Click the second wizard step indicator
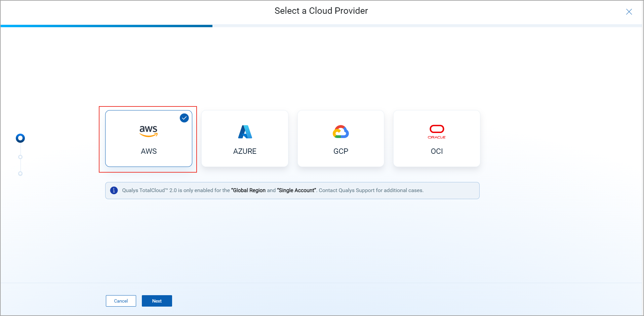The width and height of the screenshot is (644, 316). pos(21,157)
